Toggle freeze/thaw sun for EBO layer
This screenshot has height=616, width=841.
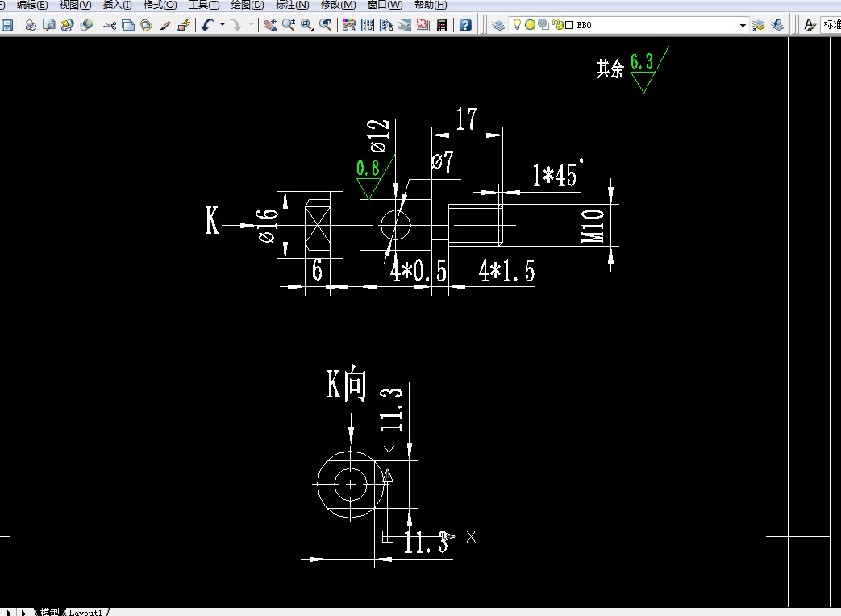tap(530, 25)
